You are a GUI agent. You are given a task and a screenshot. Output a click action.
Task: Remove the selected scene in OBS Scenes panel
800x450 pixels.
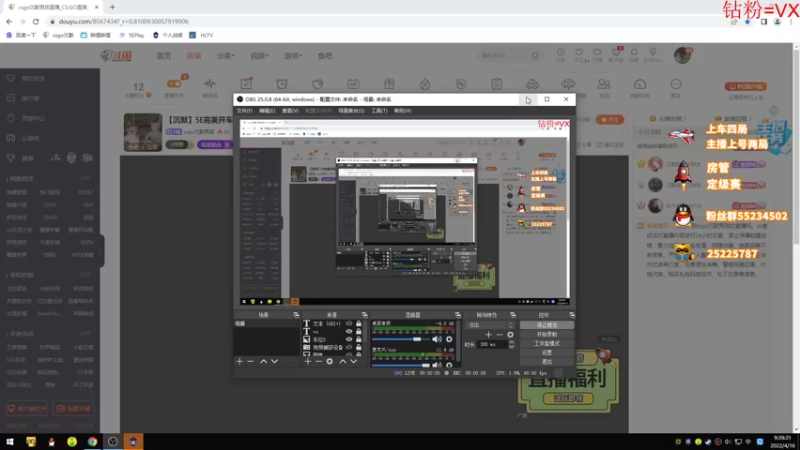click(x=250, y=361)
